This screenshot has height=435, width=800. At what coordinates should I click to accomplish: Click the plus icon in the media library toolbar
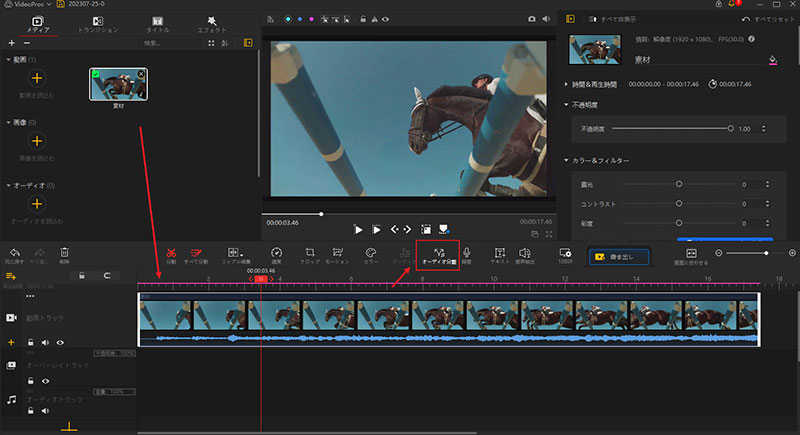(11, 43)
